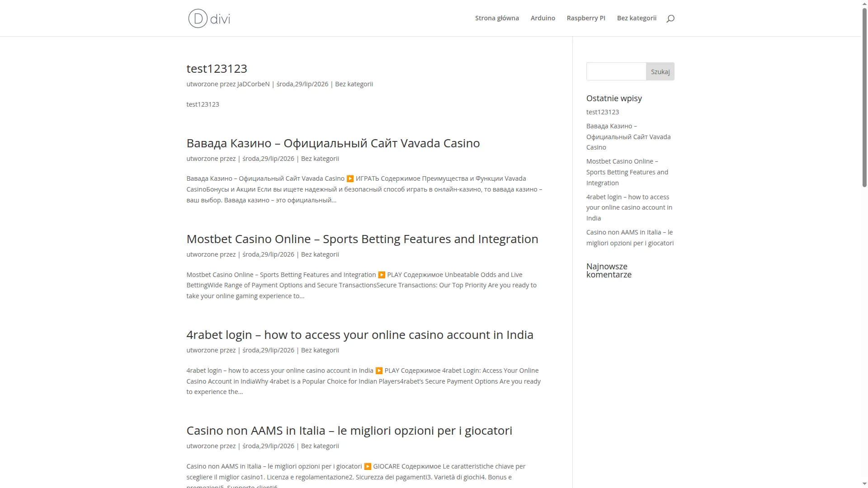
Task: Open 4rabet login link in sidebar
Action: tap(629, 207)
